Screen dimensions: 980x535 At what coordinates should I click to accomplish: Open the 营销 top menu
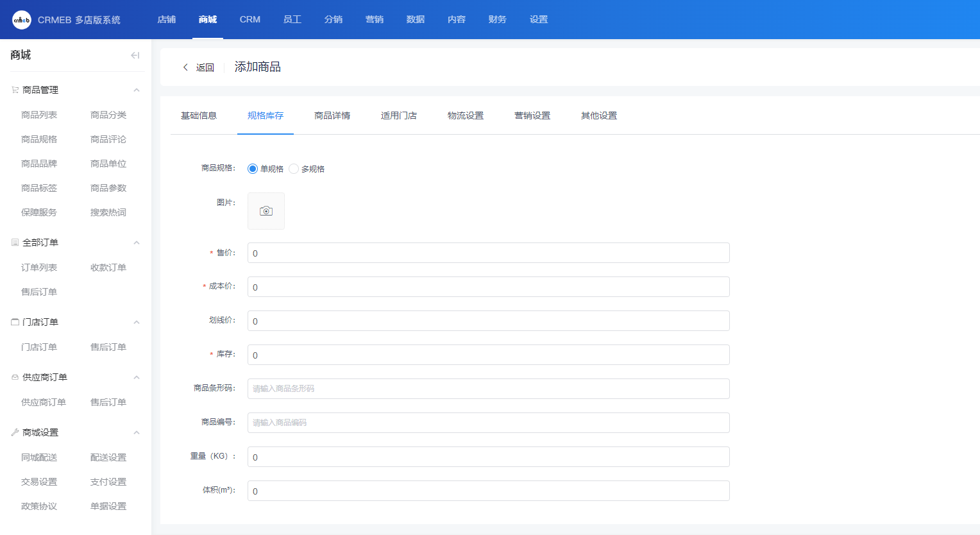pyautogui.click(x=375, y=19)
